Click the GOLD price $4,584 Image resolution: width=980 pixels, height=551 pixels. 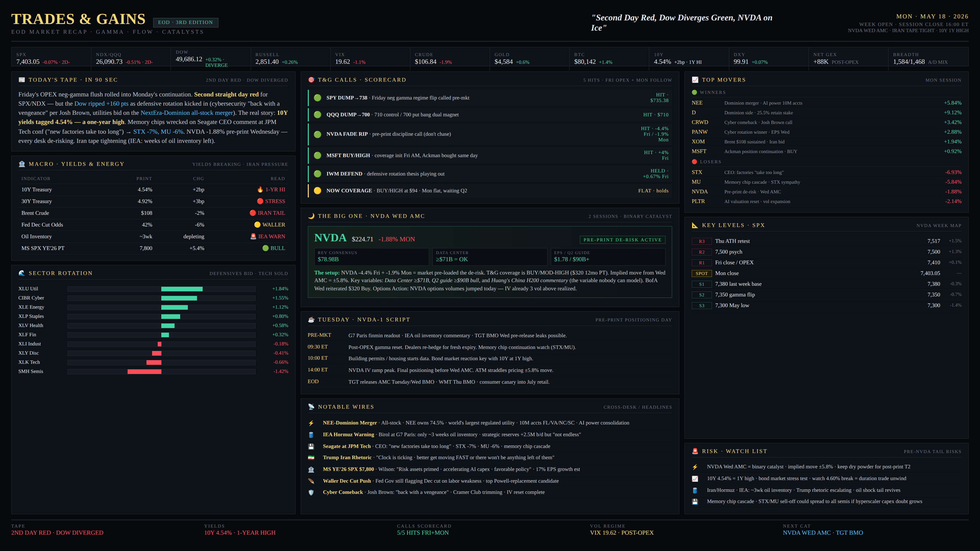click(504, 61)
